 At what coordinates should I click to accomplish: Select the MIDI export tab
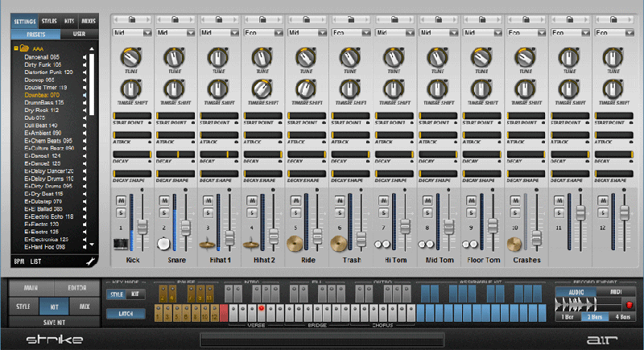[615, 292]
